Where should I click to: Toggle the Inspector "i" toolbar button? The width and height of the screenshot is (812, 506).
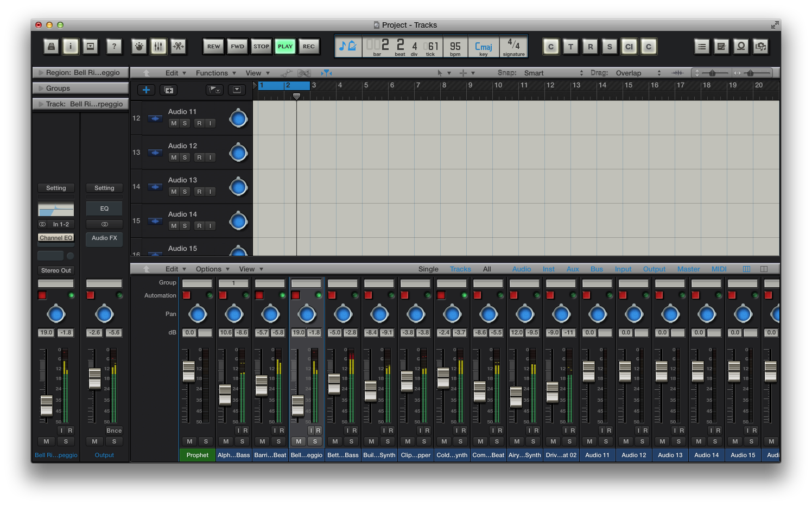click(x=71, y=47)
